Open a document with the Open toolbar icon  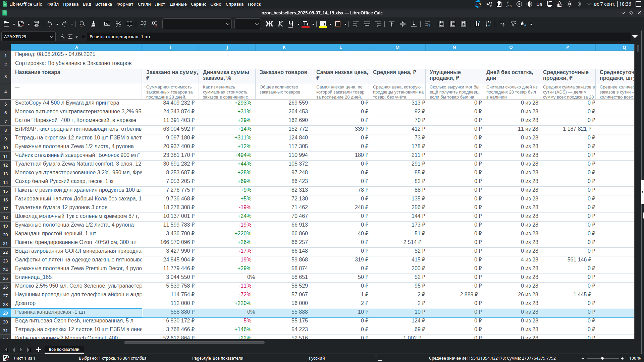point(6,24)
